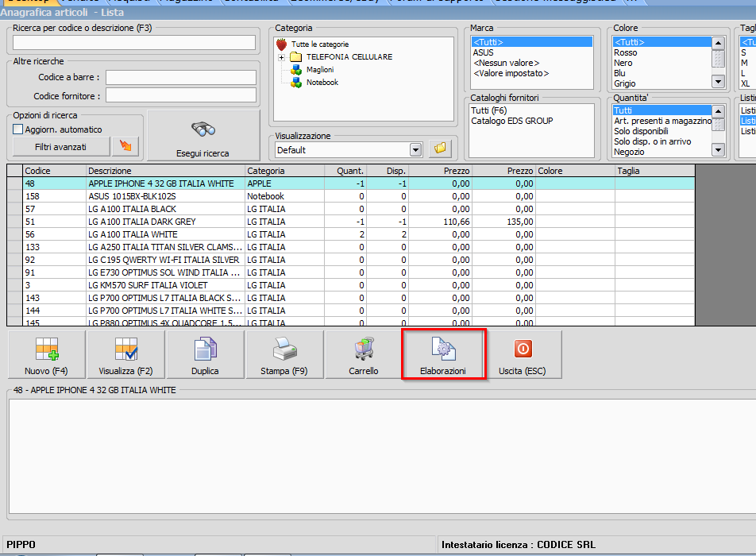Select <Nessun valore> in Marca list
Screen dimensions: 756x556
[x=532, y=64]
